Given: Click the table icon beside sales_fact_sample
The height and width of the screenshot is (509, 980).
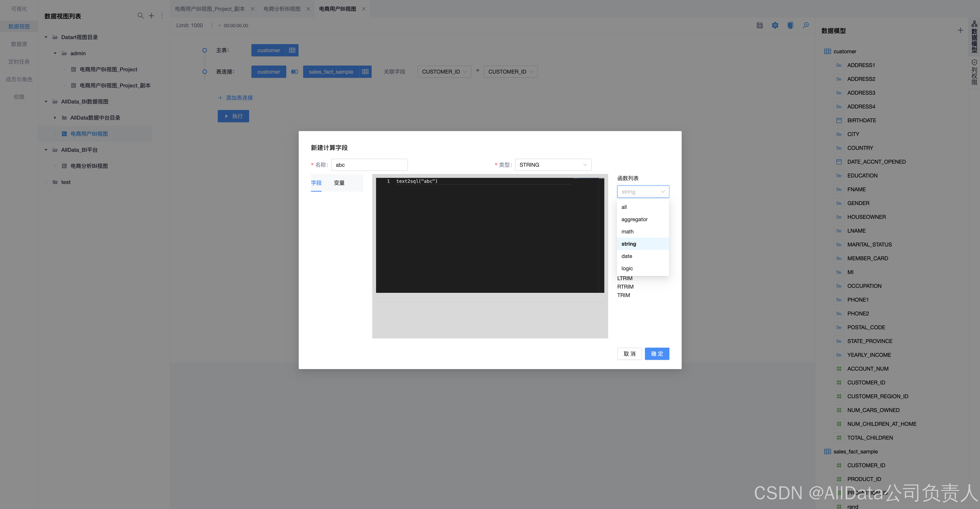Looking at the screenshot, I should click(365, 71).
